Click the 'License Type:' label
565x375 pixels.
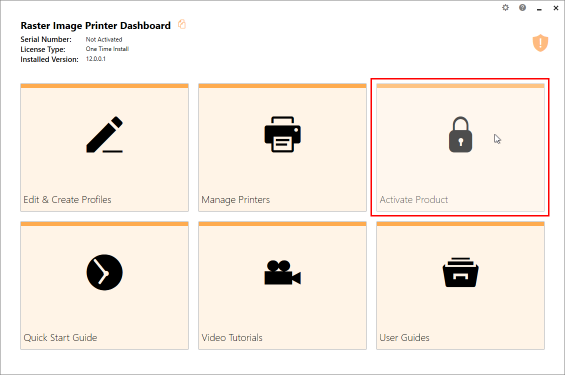tap(43, 49)
